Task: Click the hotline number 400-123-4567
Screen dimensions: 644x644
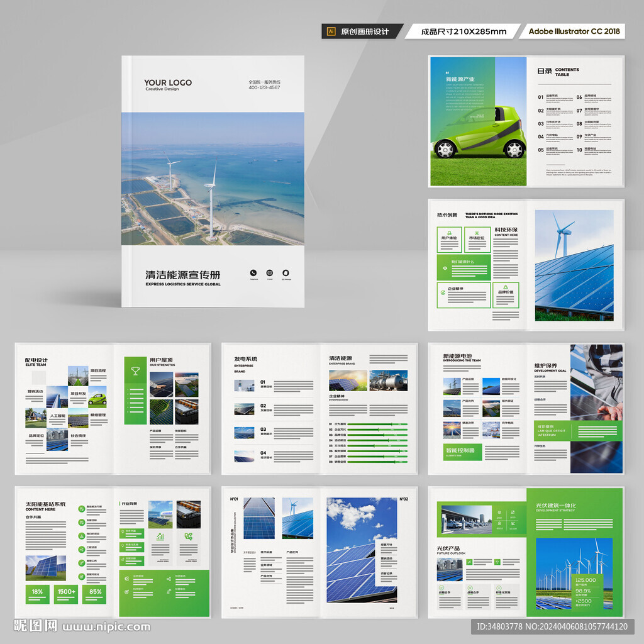Action: click(265, 87)
